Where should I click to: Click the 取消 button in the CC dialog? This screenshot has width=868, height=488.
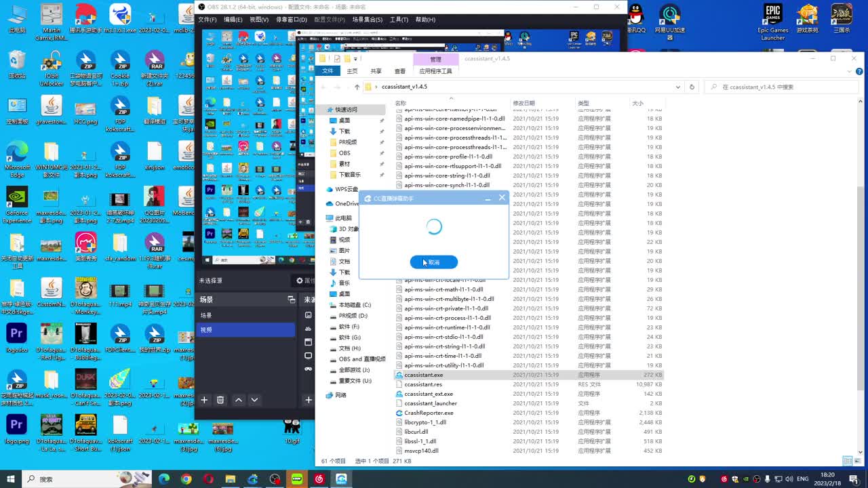(434, 262)
